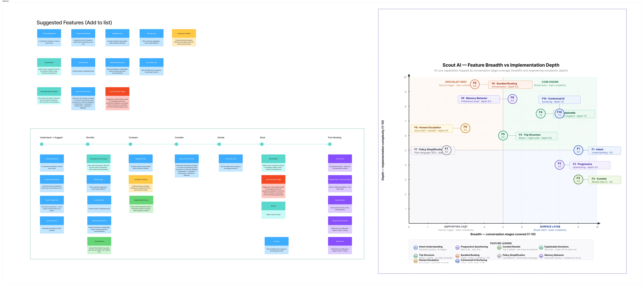Select Comparison Tool/Grid card in the Suggested Features list
The width and height of the screenshot is (644, 286).
[x=184, y=38]
